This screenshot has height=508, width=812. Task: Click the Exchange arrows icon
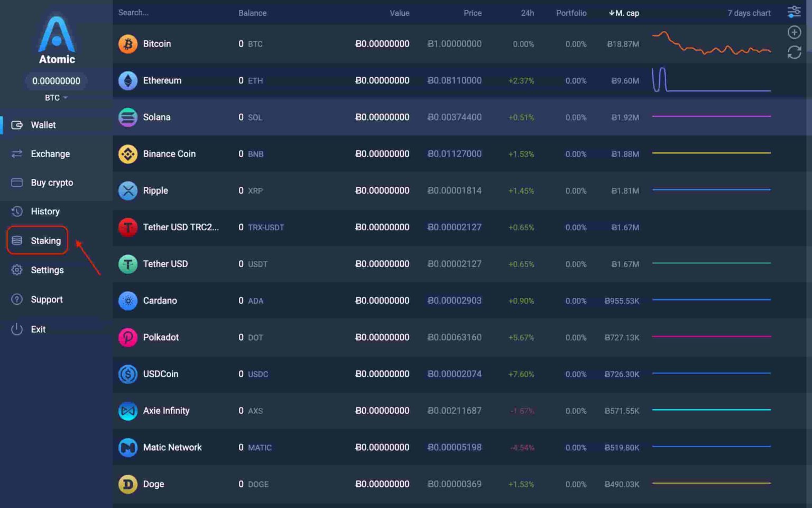click(16, 153)
